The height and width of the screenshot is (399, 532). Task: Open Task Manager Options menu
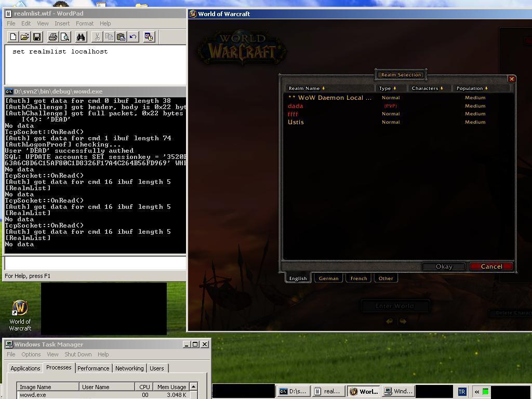[31, 354]
